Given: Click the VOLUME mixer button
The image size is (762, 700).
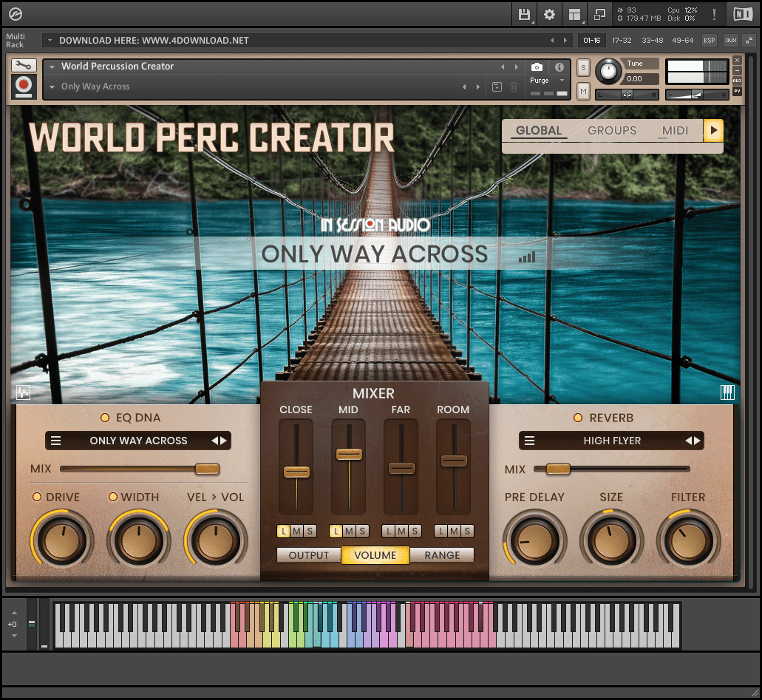Looking at the screenshot, I should tap(375, 555).
